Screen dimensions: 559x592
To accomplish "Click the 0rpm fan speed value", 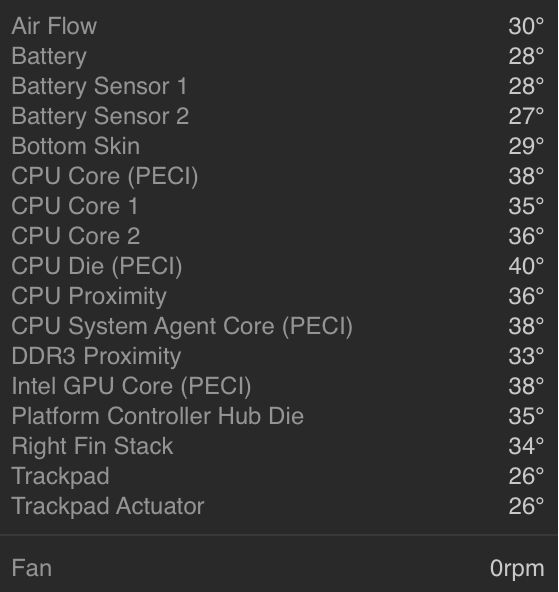I will [x=517, y=569].
